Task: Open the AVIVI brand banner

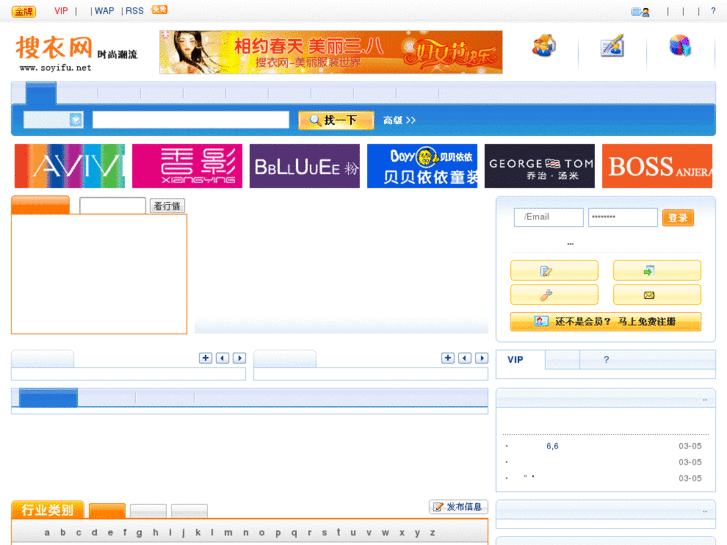Action: [70, 166]
